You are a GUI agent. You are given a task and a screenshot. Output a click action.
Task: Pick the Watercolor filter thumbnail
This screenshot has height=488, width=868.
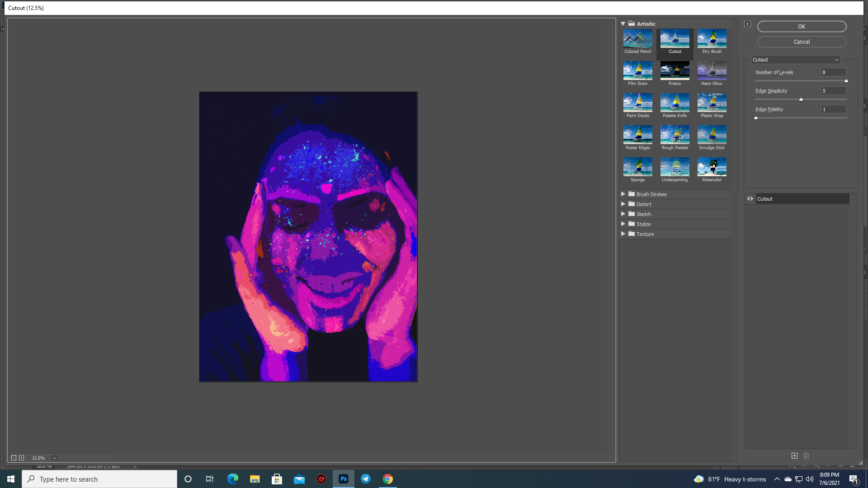(712, 167)
